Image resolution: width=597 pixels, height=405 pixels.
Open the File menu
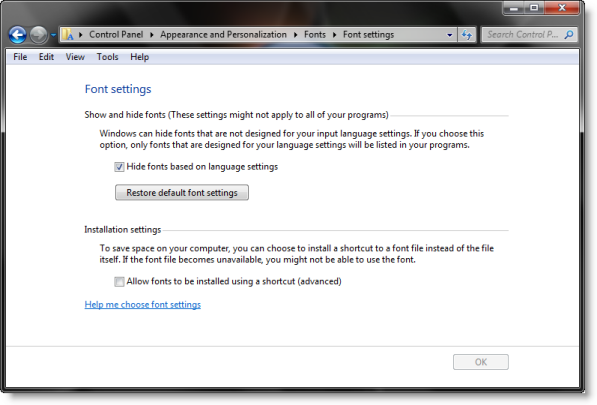[x=20, y=57]
